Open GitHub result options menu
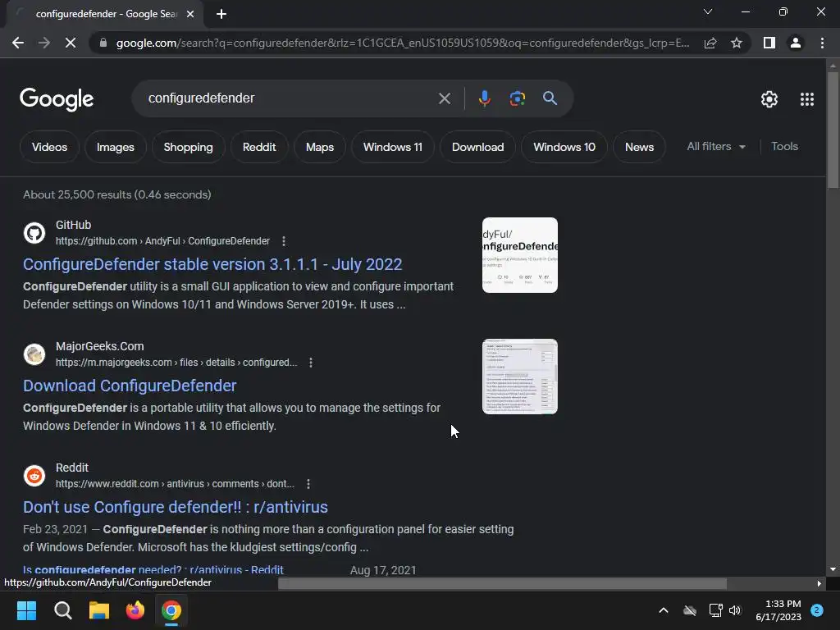Image resolution: width=840 pixels, height=630 pixels. click(x=283, y=241)
